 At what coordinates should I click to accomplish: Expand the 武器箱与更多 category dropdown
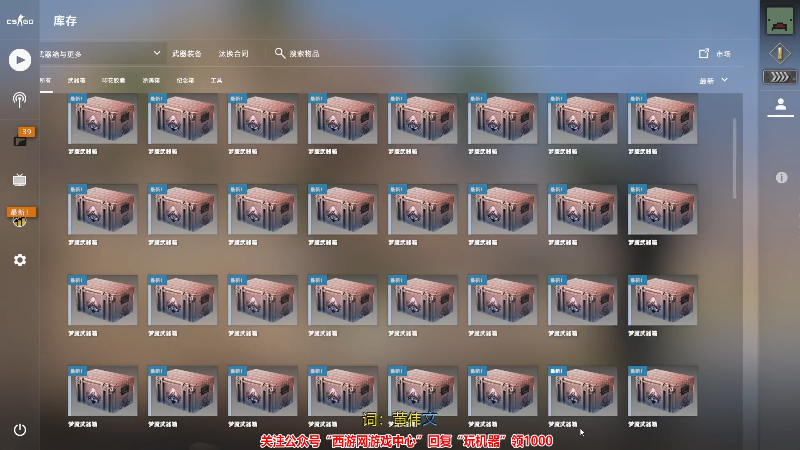pyautogui.click(x=103, y=53)
